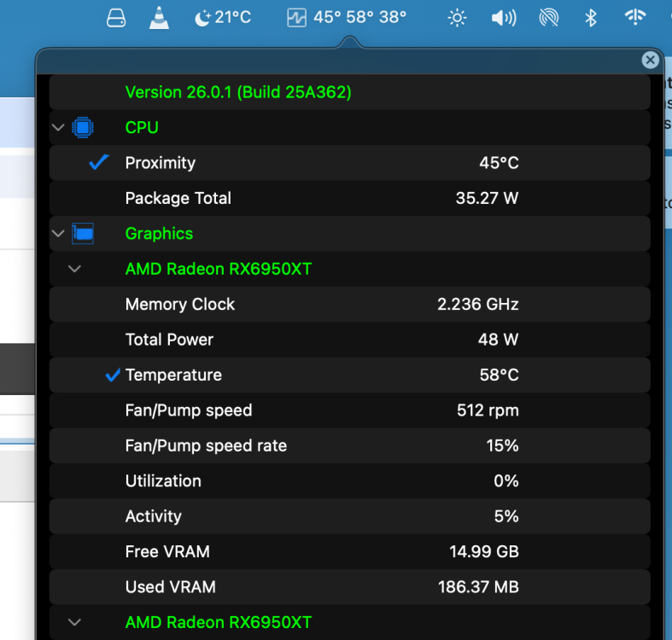This screenshot has width=672, height=640.
Task: Click the 35.27 W value
Action: (x=487, y=198)
